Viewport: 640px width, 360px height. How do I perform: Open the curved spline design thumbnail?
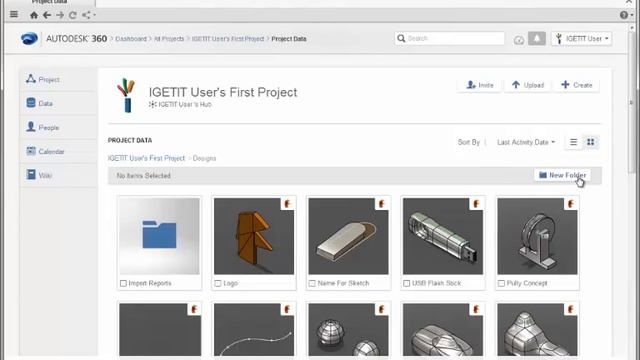point(254,330)
